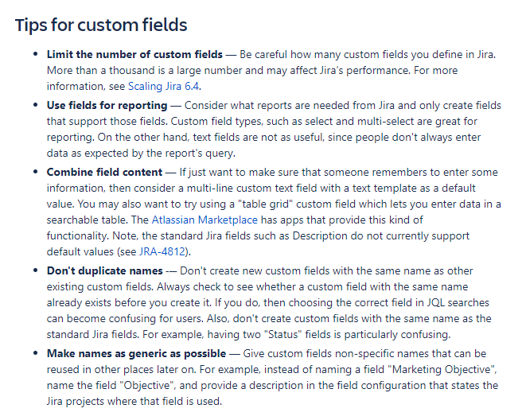This screenshot has height=420, width=522.
Task: Click the quoted text "Marketing Objective"
Action: (x=445, y=369)
